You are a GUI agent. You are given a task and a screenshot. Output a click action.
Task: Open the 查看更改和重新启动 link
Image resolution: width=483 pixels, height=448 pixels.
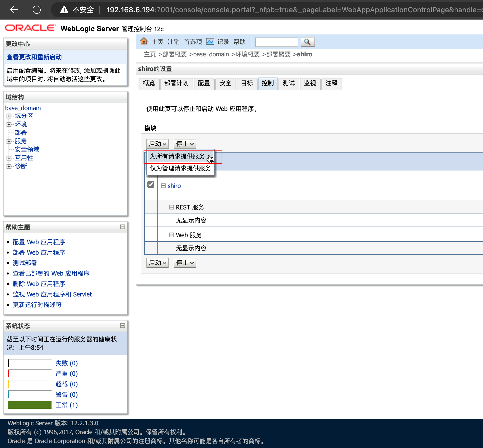click(34, 57)
